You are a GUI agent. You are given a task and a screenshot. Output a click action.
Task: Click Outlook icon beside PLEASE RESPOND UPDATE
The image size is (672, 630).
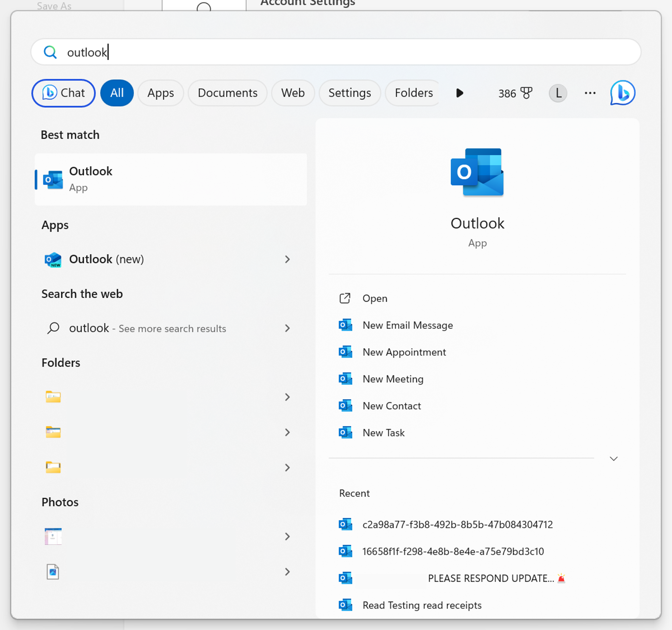click(345, 578)
